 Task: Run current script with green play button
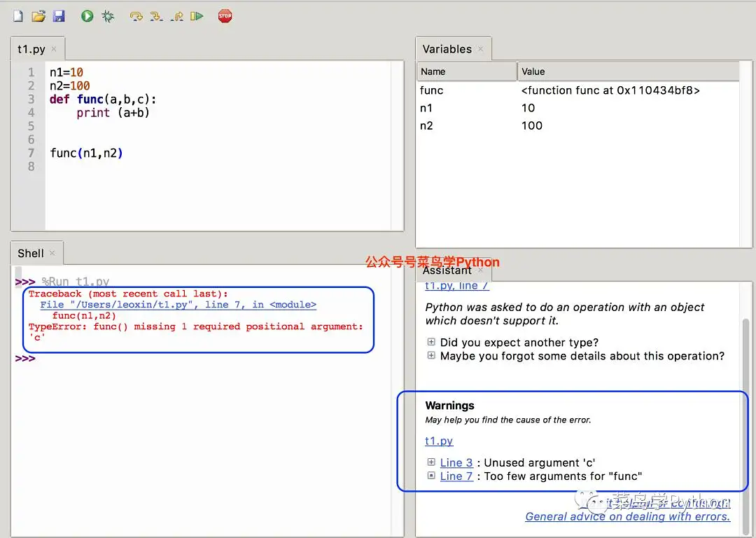[87, 15]
